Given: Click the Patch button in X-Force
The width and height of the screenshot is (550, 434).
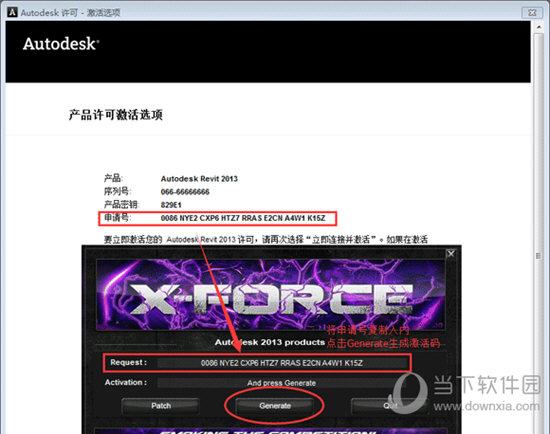Looking at the screenshot, I should (161, 406).
